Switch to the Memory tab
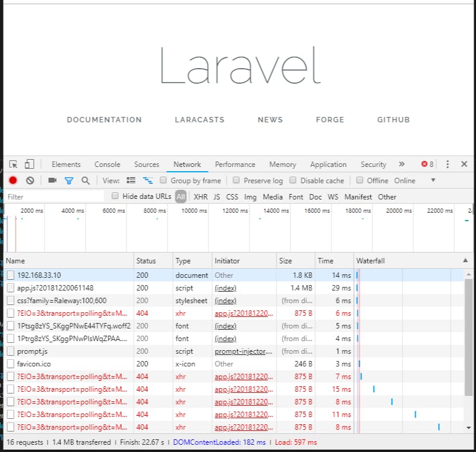This screenshot has height=452, width=476. point(283,164)
